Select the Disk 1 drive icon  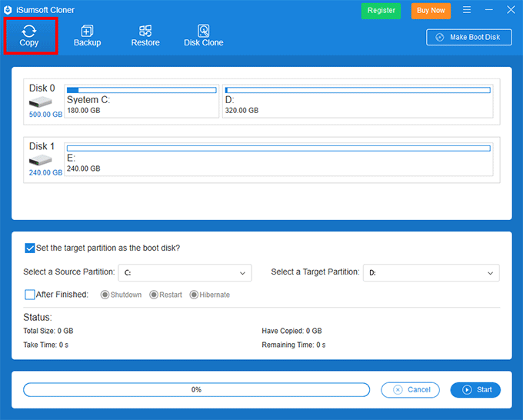pos(40,160)
